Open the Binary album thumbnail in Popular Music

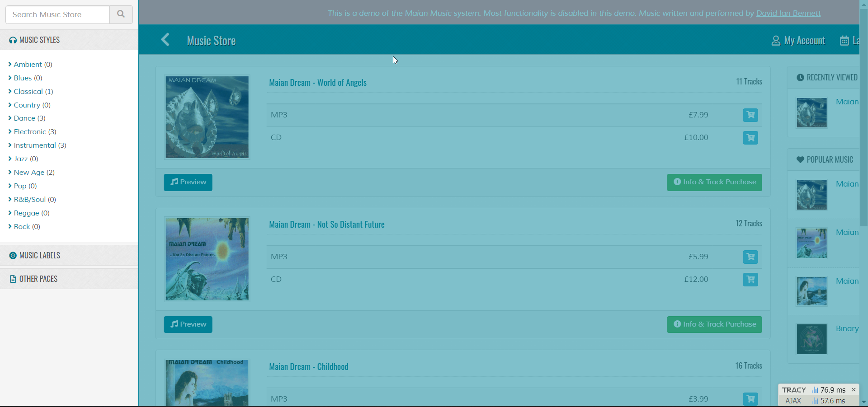(811, 339)
